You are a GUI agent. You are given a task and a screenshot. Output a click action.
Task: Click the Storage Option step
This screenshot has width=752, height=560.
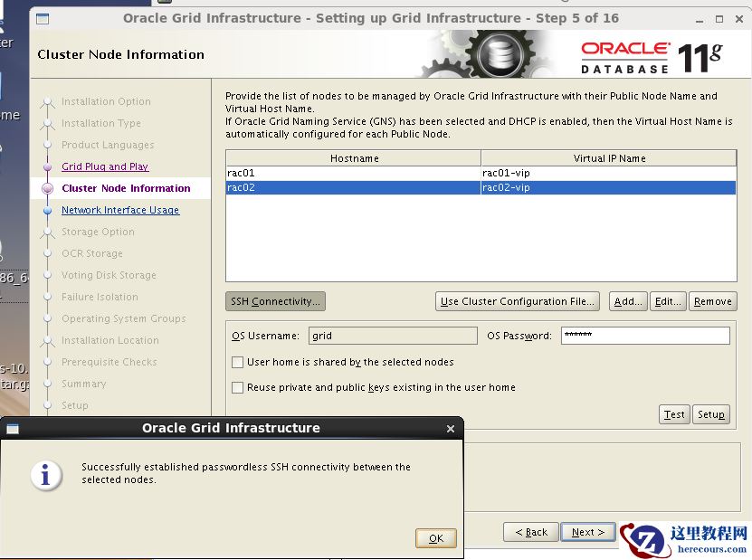point(98,232)
